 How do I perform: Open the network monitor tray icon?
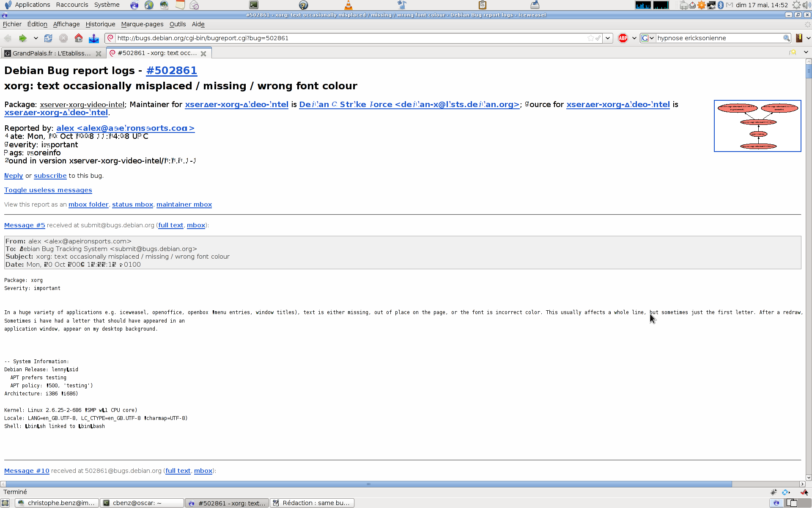pyautogui.click(x=711, y=5)
